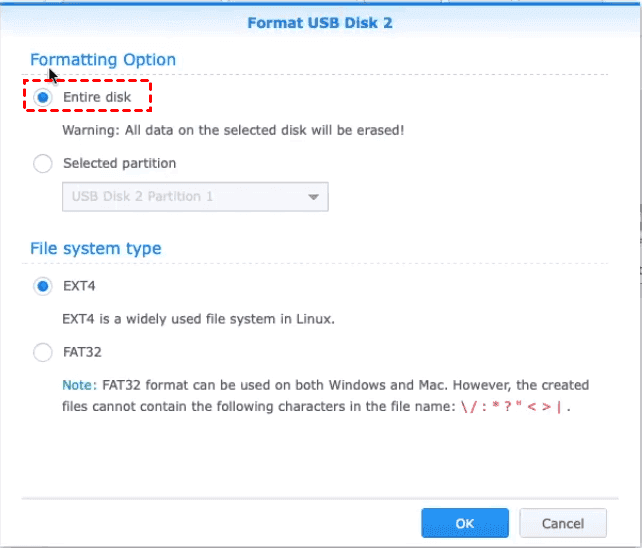Image resolution: width=642 pixels, height=548 pixels.
Task: Click the File system type section heading
Action: 96,248
